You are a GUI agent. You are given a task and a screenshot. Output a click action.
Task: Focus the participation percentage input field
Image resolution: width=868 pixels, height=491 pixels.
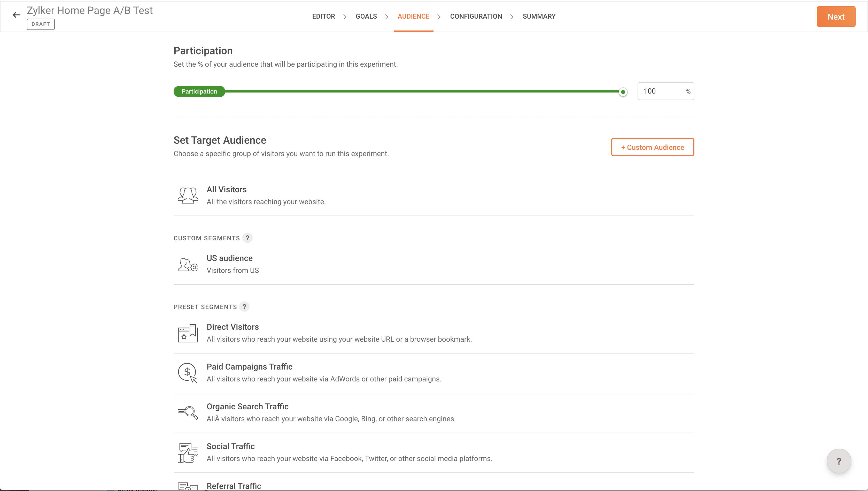pos(661,91)
